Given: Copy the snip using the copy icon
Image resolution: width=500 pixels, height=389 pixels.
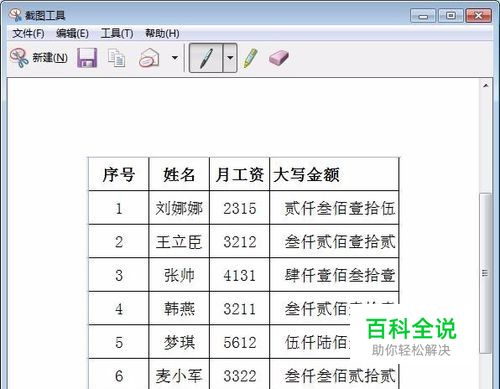Looking at the screenshot, I should tap(117, 58).
